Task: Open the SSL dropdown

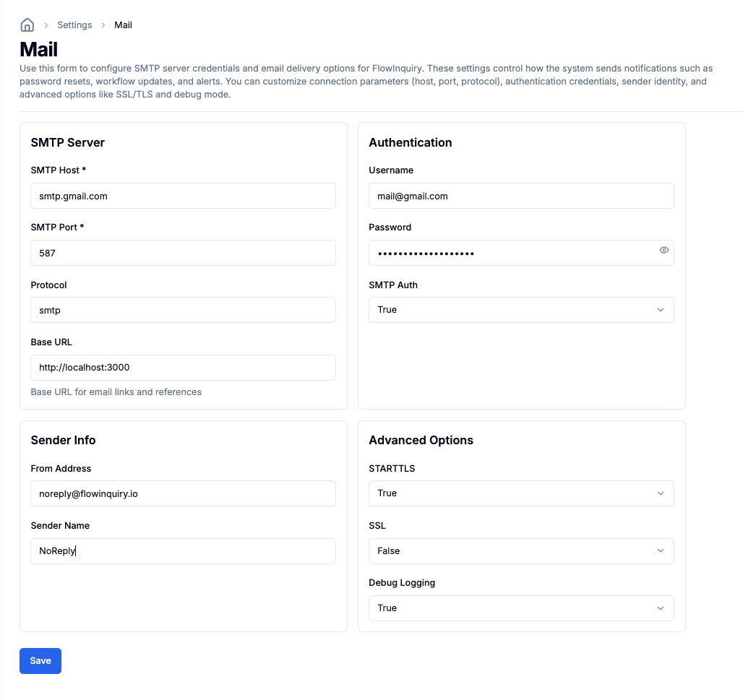Action: [x=520, y=550]
